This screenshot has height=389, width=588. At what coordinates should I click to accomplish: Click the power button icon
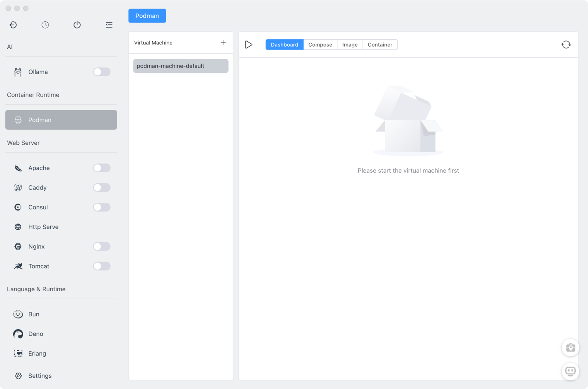coord(77,25)
